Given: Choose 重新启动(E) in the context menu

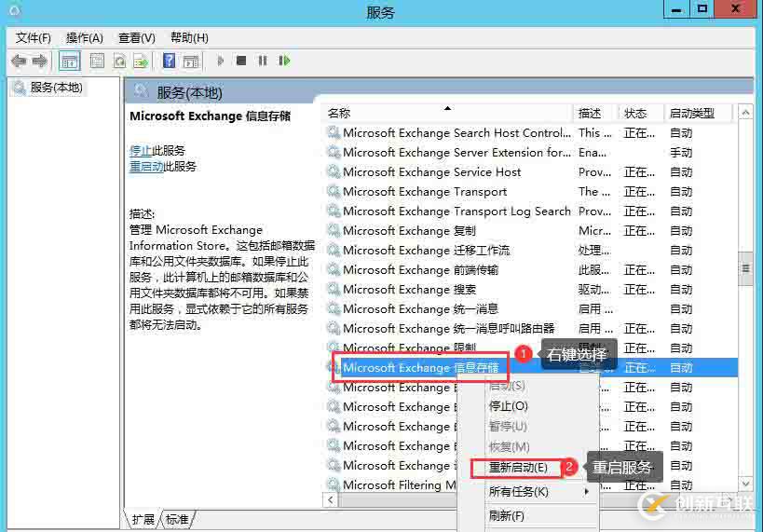Looking at the screenshot, I should [518, 468].
